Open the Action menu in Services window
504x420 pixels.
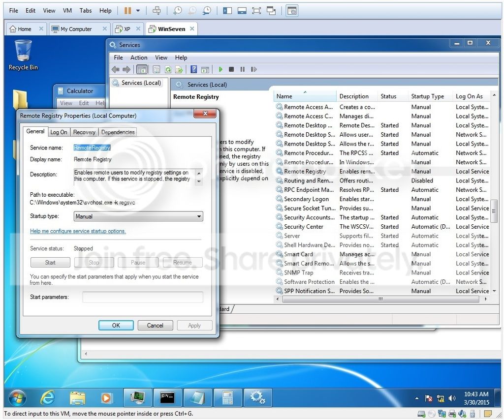(x=139, y=58)
